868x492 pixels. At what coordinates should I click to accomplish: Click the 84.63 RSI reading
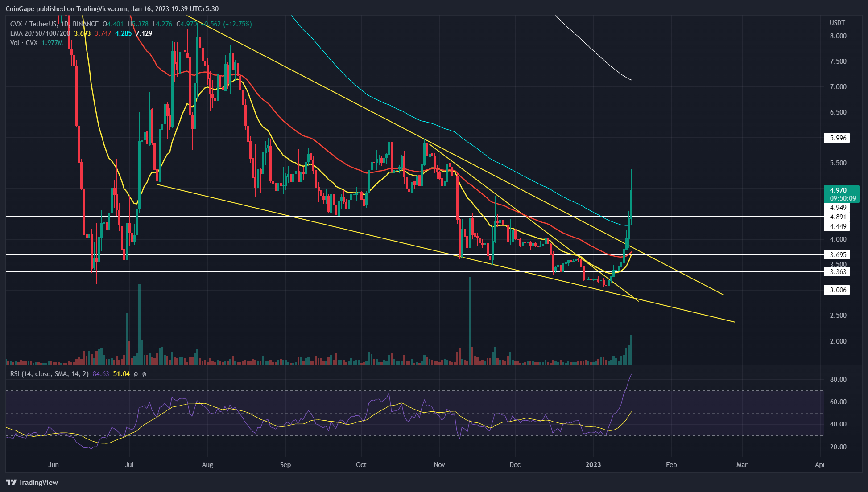(x=100, y=374)
